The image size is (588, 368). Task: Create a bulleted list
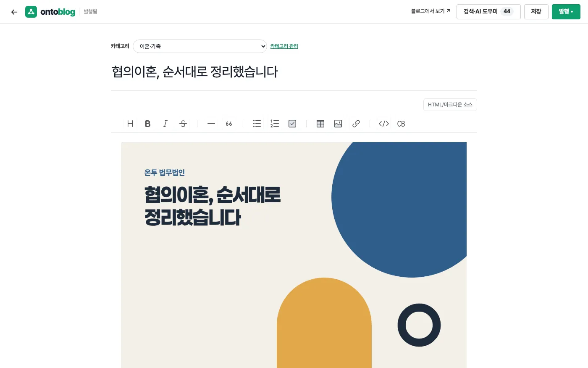257,124
